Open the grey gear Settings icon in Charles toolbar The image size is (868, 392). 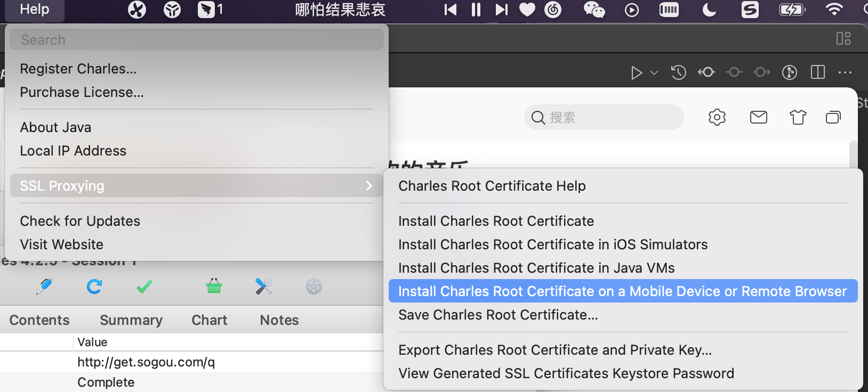coord(314,287)
